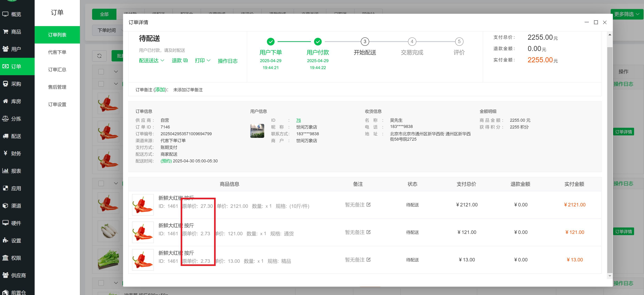Switch to the 全部 orders tab
Image resolution: width=644 pixels, height=295 pixels.
click(x=104, y=14)
